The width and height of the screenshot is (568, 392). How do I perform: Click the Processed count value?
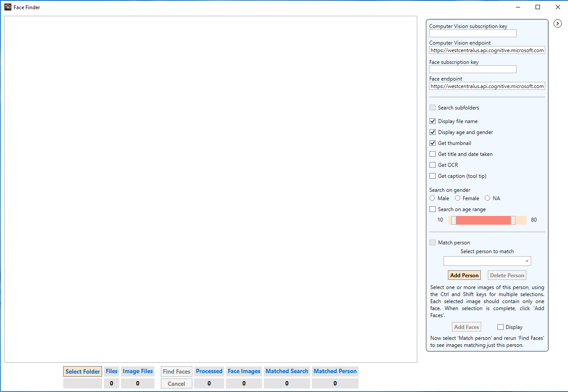coord(209,383)
